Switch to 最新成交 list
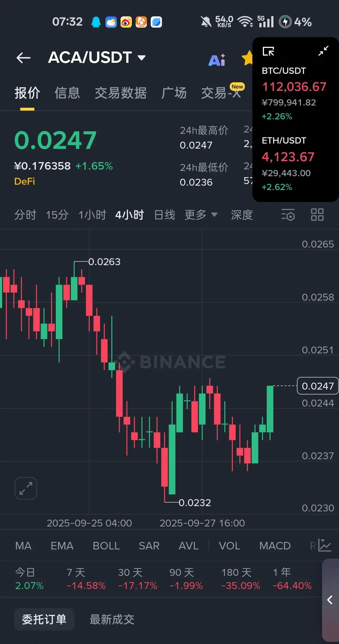This screenshot has height=644, width=339. (x=112, y=619)
